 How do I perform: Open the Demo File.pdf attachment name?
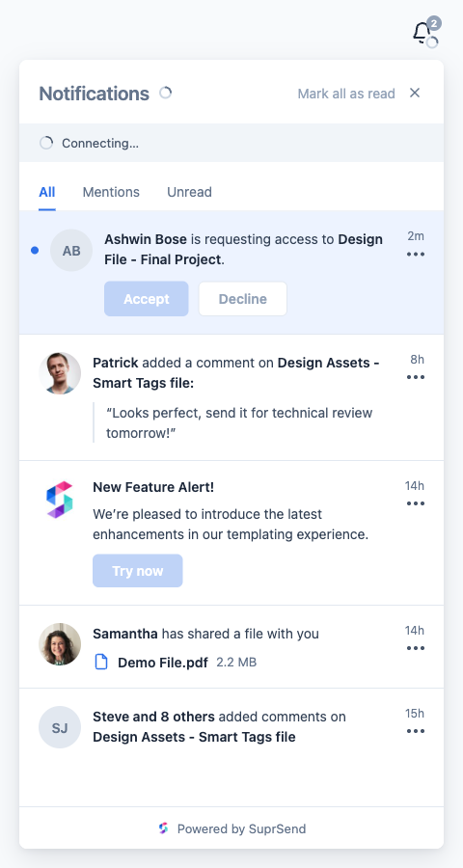pos(163,663)
